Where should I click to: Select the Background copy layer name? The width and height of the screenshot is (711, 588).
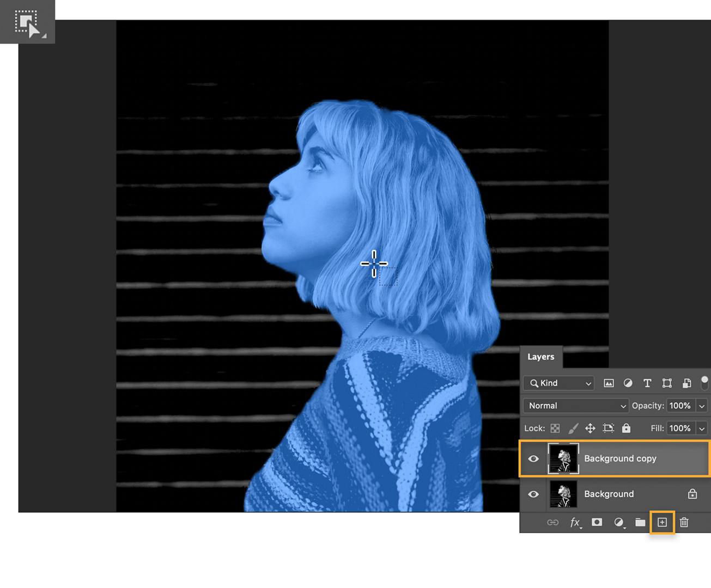click(x=620, y=458)
